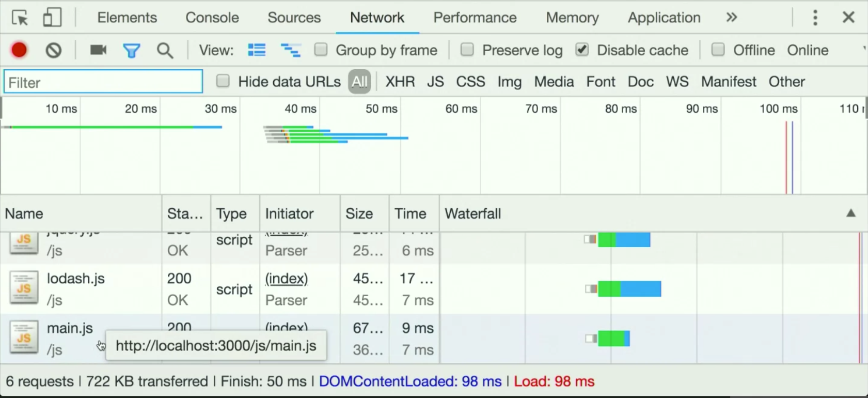Enable Group by frame checkbox
The height and width of the screenshot is (398, 868).
tap(321, 50)
